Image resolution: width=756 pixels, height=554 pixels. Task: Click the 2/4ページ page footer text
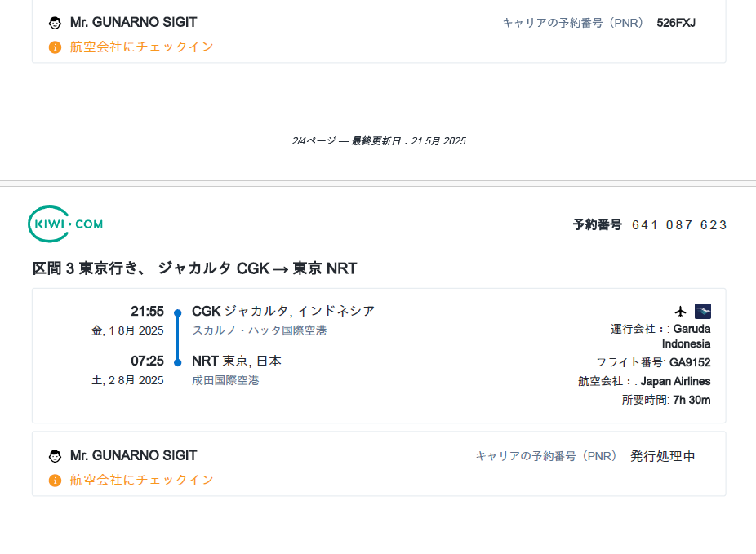coord(378,141)
